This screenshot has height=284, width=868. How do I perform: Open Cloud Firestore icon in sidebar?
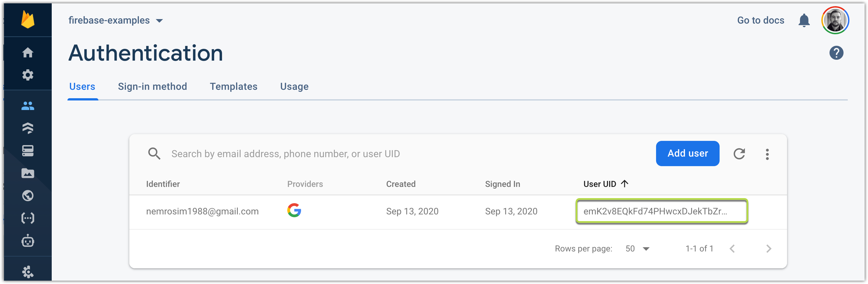(x=28, y=128)
